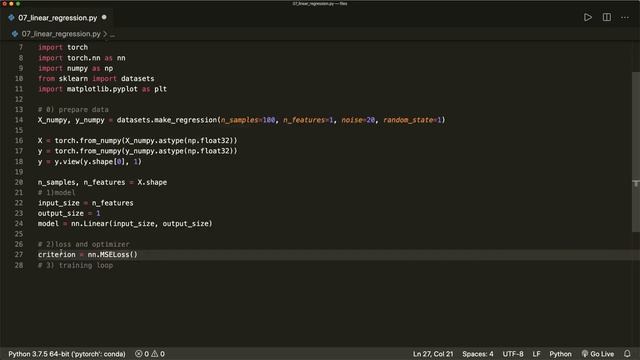Click 'nn.Linear' on line 24
The width and height of the screenshot is (640, 360).
pos(90,224)
